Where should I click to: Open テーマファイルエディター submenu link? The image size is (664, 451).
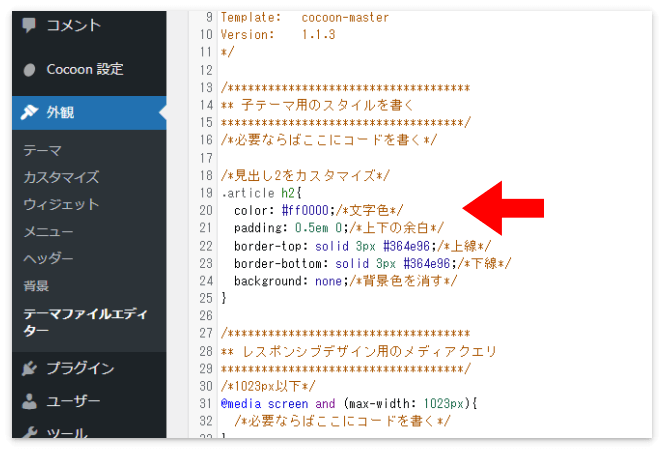pos(86,322)
